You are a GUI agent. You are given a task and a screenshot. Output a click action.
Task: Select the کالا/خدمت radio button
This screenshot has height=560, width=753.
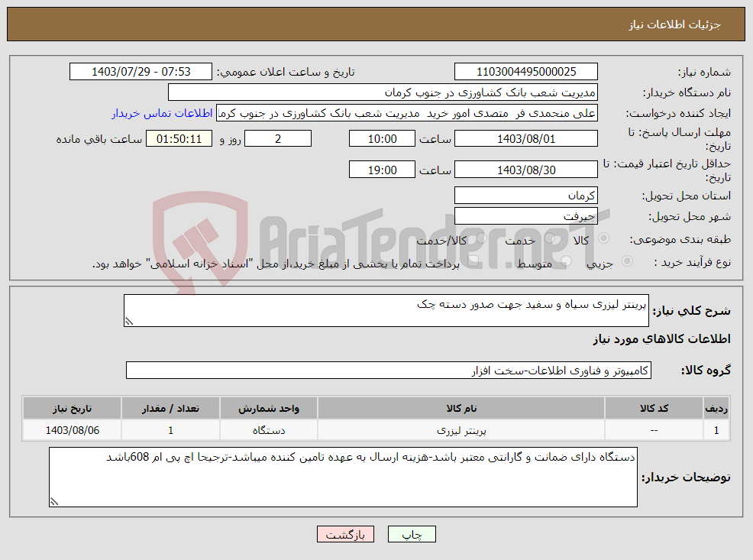click(x=482, y=238)
